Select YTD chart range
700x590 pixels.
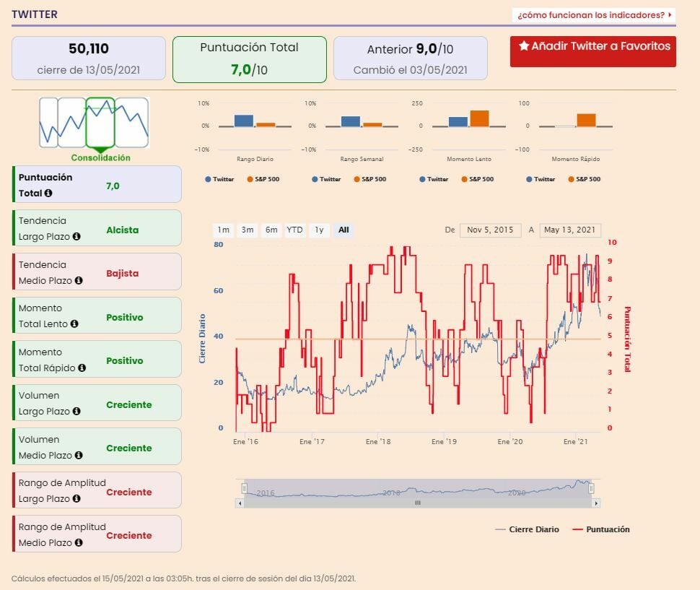294,230
